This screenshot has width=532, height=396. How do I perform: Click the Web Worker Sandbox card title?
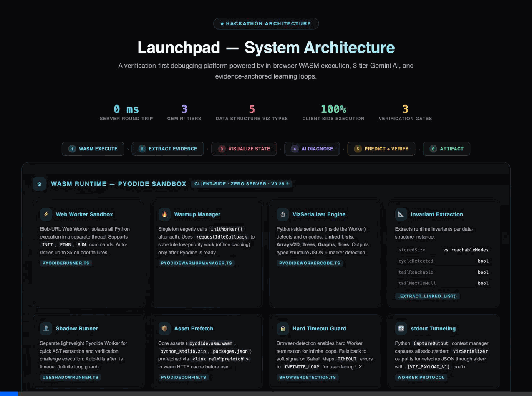84,214
